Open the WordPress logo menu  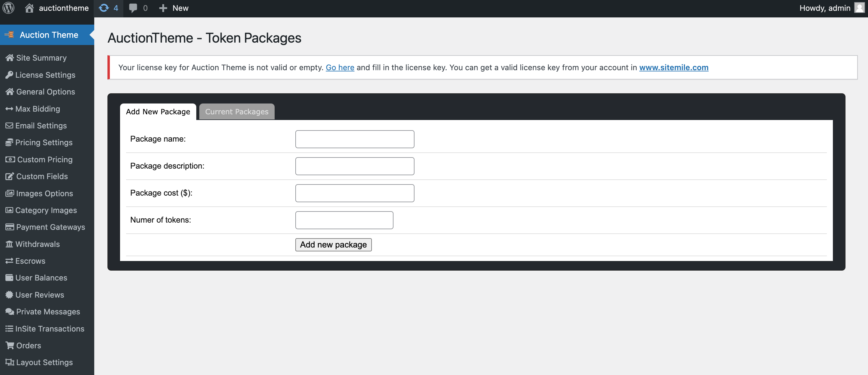[8, 8]
